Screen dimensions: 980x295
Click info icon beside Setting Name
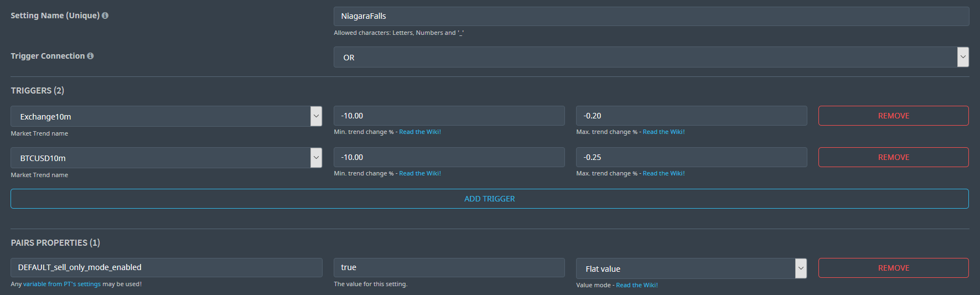coord(105,15)
